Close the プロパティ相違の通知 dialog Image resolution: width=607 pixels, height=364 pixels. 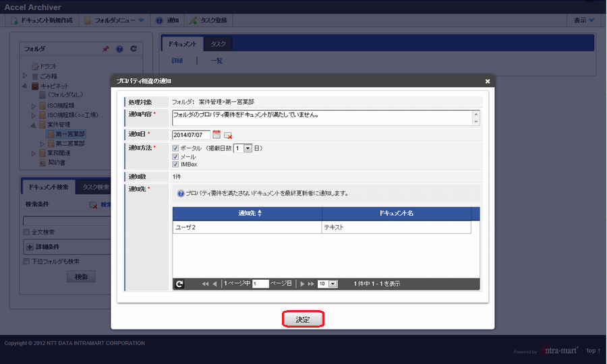click(487, 81)
